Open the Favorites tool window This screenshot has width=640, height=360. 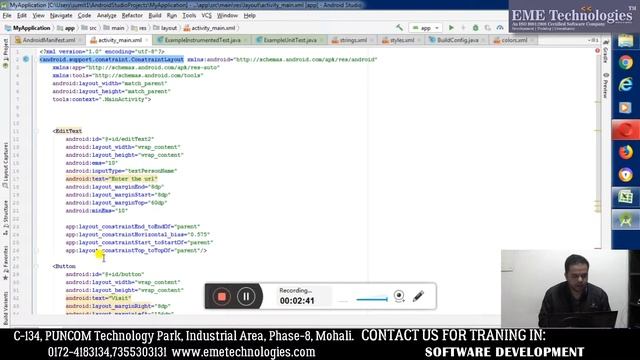[x=5, y=263]
